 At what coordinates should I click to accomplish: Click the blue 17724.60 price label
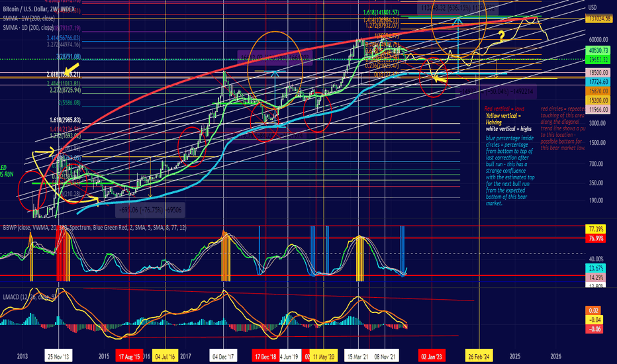coord(599,82)
